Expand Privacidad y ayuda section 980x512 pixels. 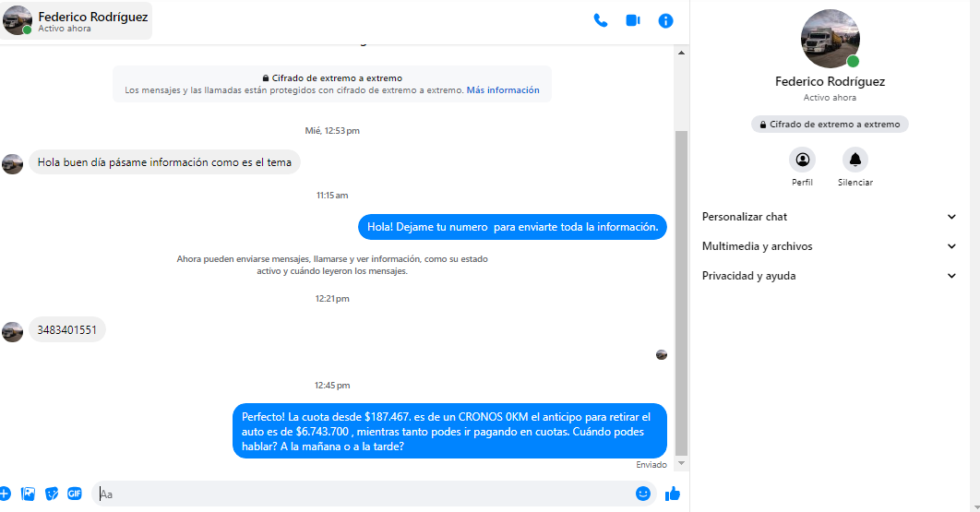tap(830, 276)
